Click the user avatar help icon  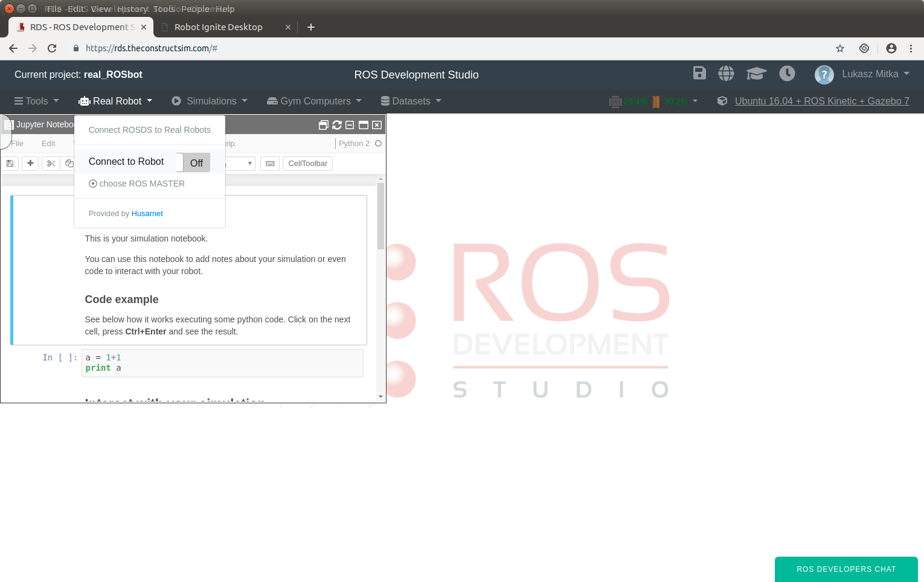824,74
